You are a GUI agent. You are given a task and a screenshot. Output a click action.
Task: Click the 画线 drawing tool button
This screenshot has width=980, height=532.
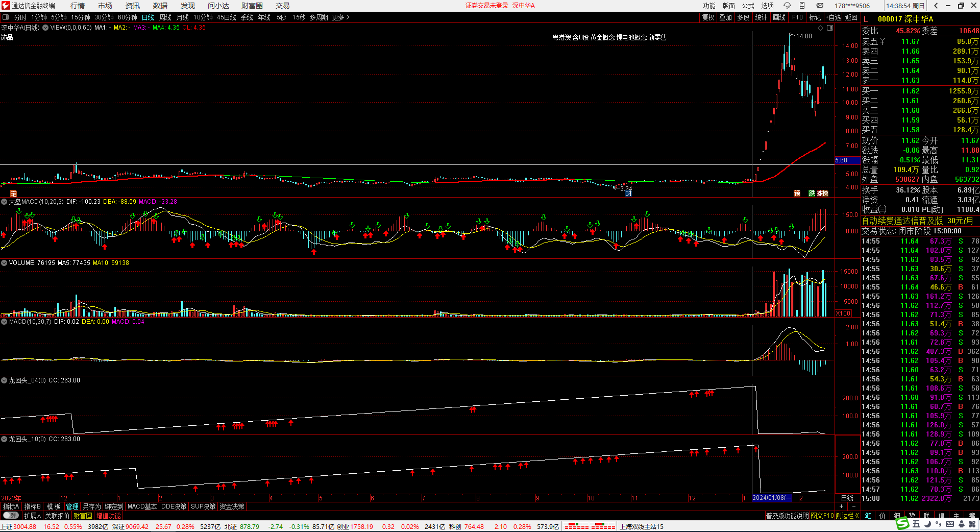click(x=779, y=17)
